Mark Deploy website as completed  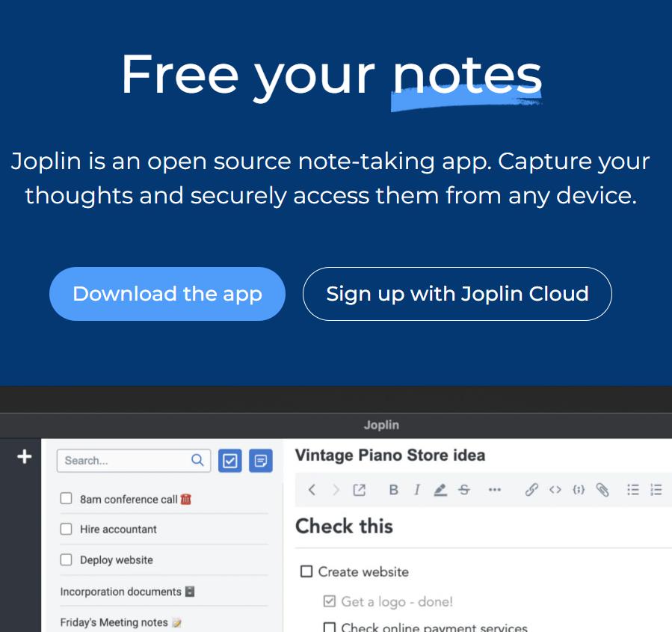pyautogui.click(x=66, y=559)
